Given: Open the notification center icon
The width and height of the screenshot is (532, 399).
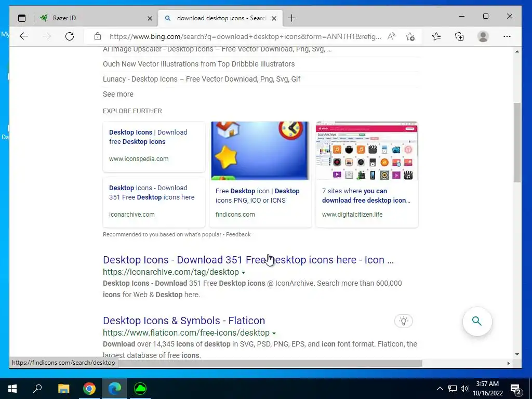Looking at the screenshot, I should pos(516,389).
